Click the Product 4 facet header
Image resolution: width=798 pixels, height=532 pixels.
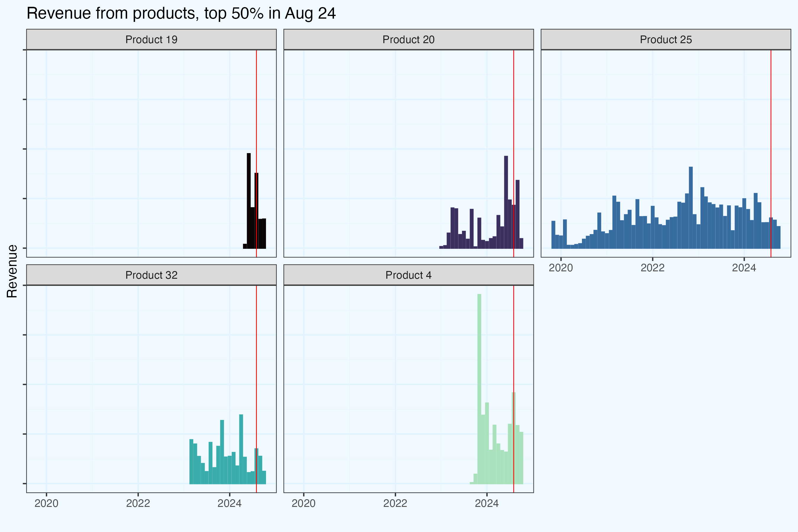tap(408, 275)
